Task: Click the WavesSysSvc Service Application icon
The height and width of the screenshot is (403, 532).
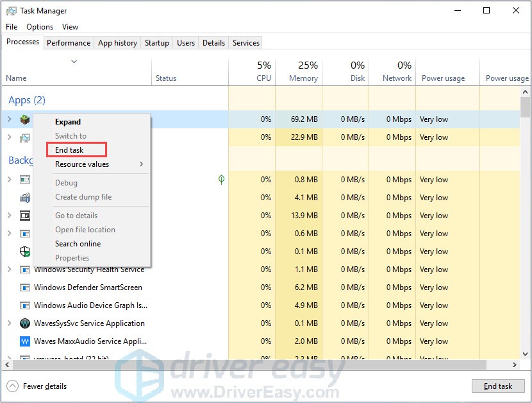Action: point(25,323)
